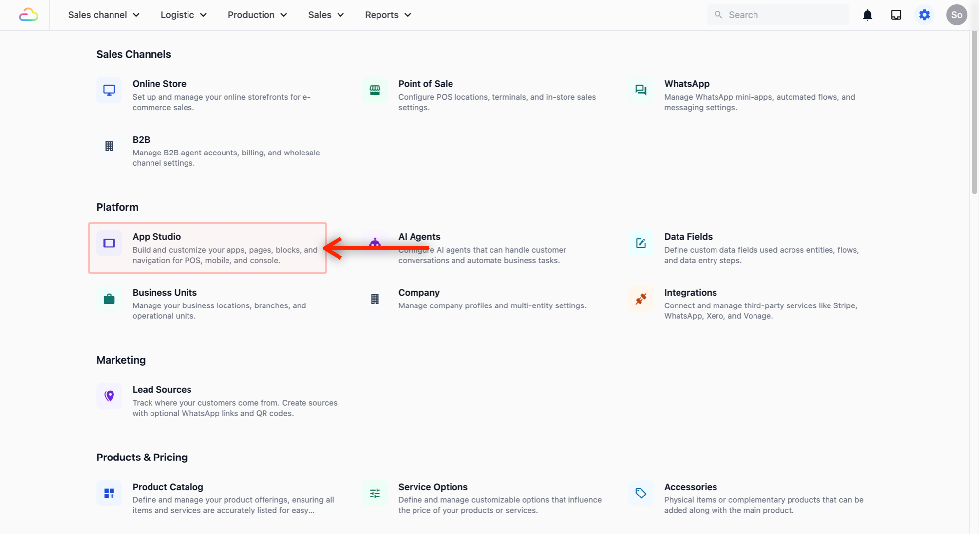This screenshot has width=980, height=534.
Task: Open the Business Units settings page
Action: [x=164, y=293]
